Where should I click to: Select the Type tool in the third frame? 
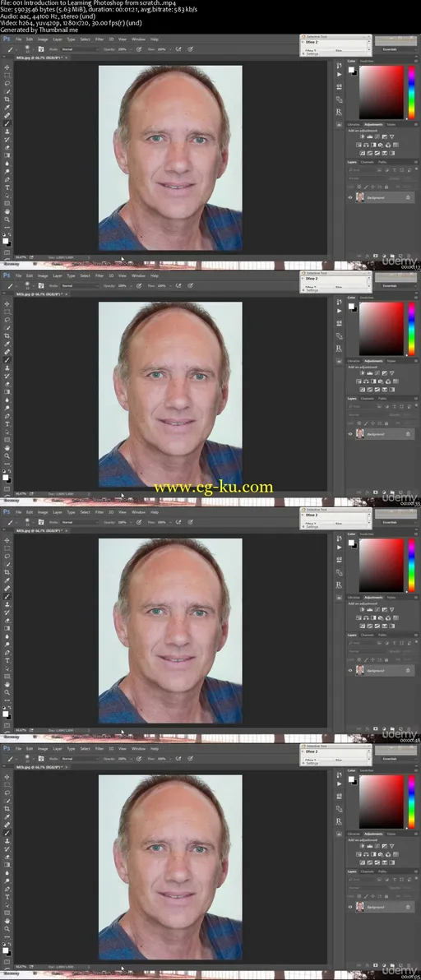[7, 661]
